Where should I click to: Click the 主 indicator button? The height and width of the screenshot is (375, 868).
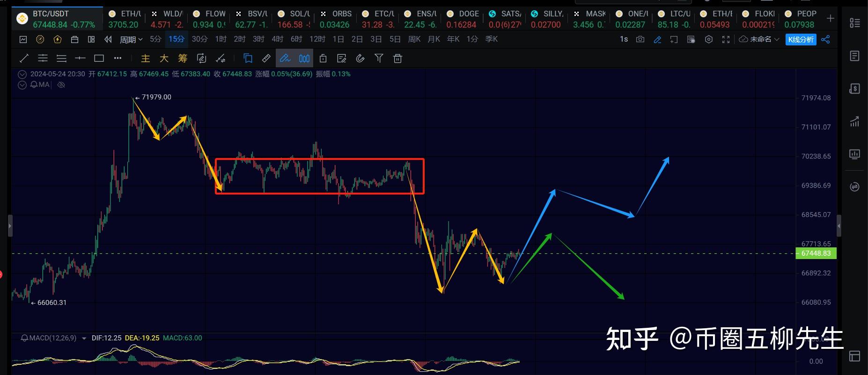pos(146,58)
